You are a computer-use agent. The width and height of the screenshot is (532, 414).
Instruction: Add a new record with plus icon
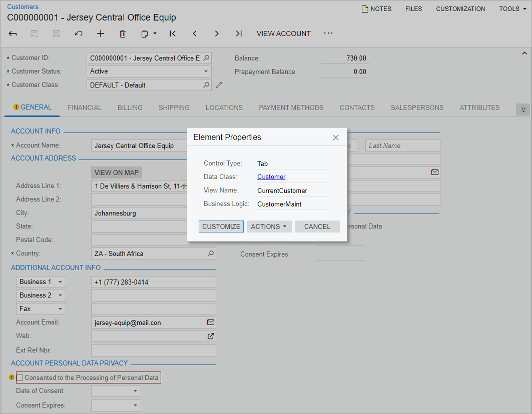coord(101,33)
